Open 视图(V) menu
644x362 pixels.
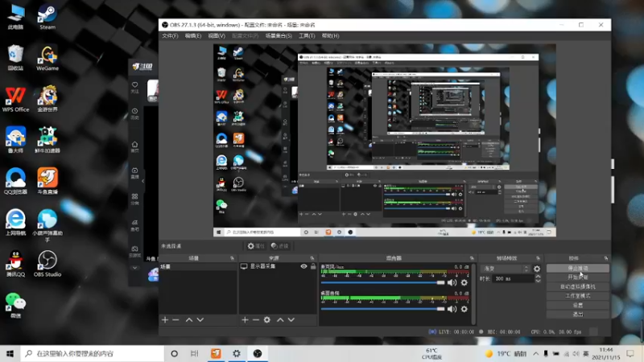(217, 35)
